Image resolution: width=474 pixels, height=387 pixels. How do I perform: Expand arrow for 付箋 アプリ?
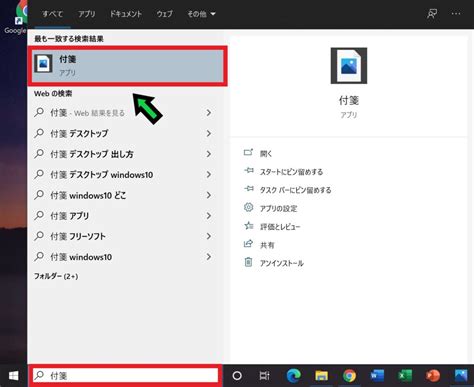tap(209, 216)
